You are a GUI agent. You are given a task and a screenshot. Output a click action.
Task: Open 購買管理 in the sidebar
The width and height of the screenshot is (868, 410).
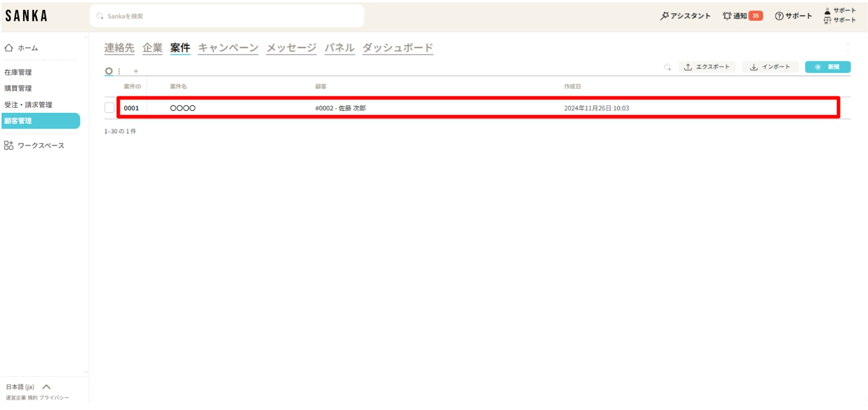[18, 88]
